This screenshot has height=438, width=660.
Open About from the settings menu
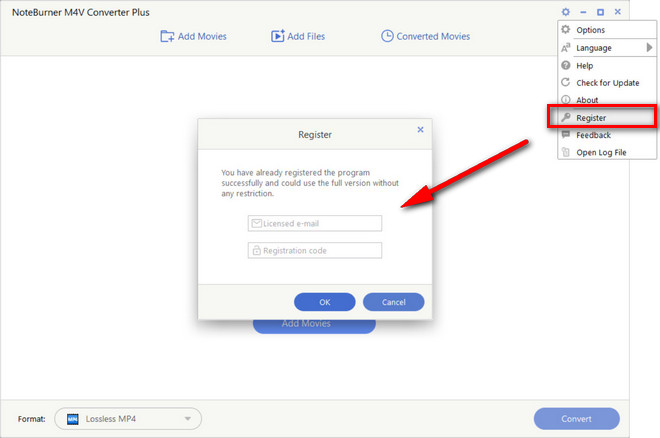(607, 100)
